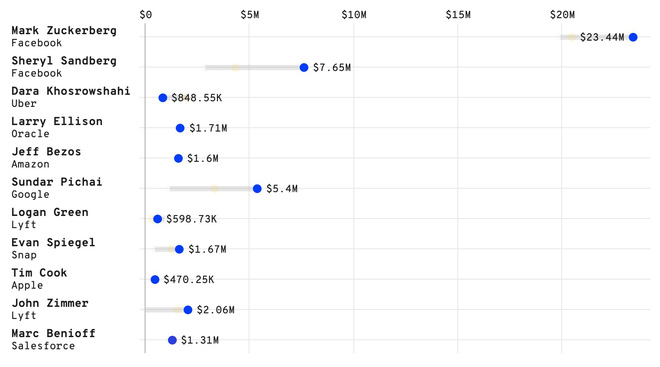Viewport: 660px width, 367px height.
Task: Select the blue dot for Dara Khosrowshahi
Action: [163, 98]
